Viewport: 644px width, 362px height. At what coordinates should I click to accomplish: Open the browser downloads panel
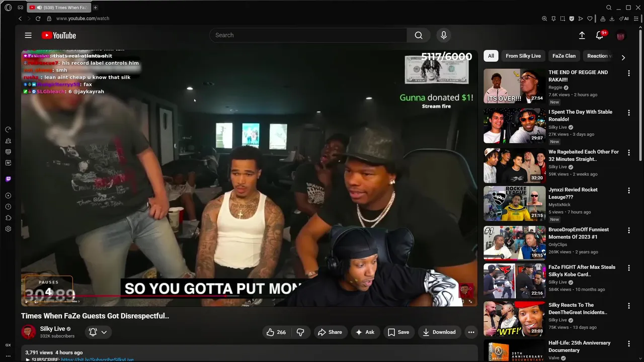[612, 19]
